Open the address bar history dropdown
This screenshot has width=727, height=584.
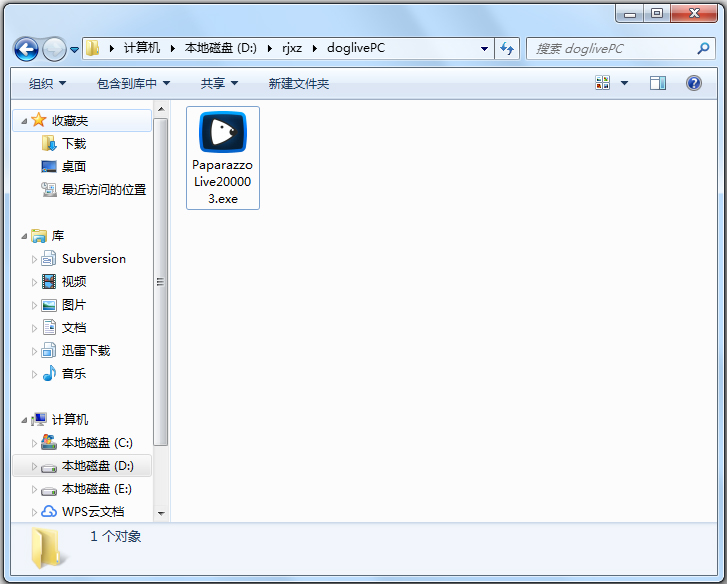(484, 48)
